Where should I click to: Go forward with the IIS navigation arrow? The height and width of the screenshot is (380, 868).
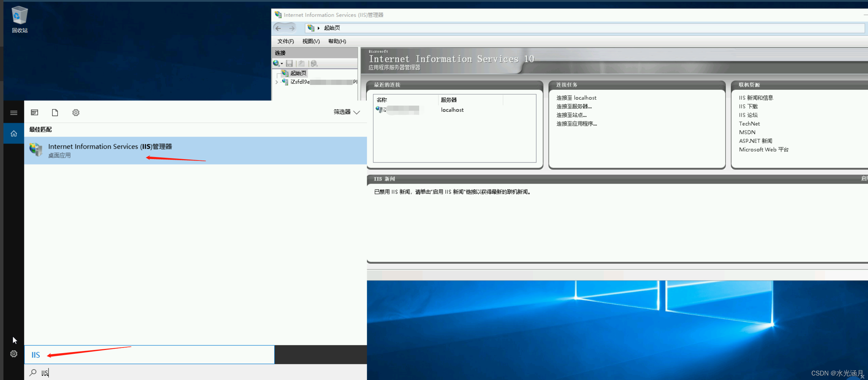[x=292, y=28]
